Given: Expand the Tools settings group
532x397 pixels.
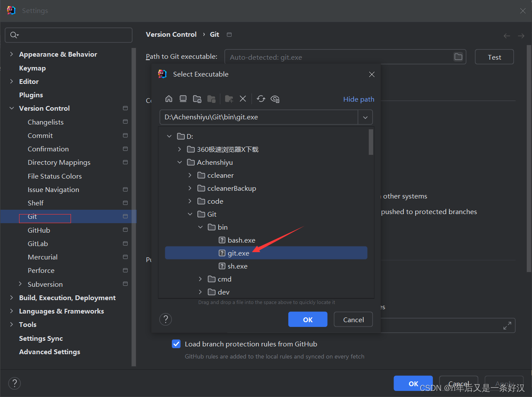Looking at the screenshot, I should tap(12, 324).
